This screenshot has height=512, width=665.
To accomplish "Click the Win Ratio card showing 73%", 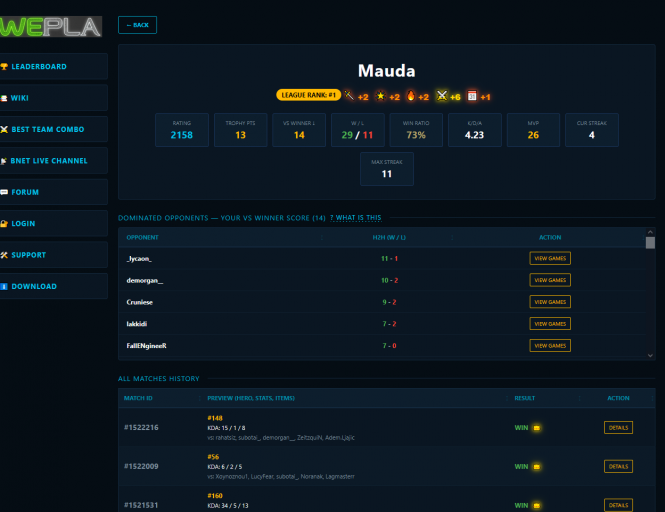I will pyautogui.click(x=416, y=130).
